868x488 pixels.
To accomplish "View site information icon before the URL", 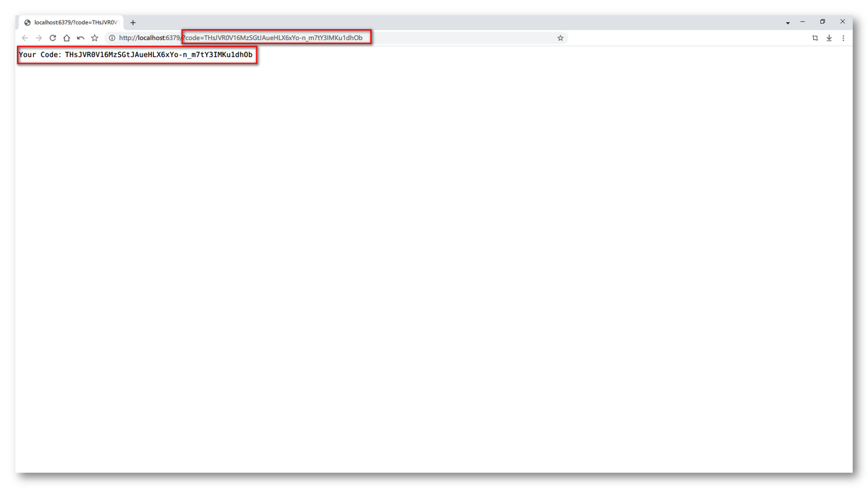I will (112, 38).
